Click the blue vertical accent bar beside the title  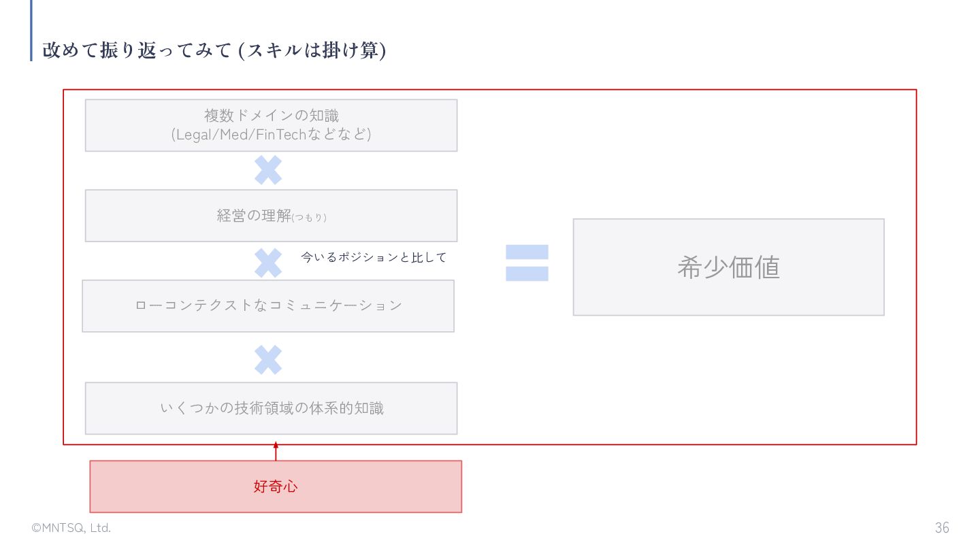[31, 31]
